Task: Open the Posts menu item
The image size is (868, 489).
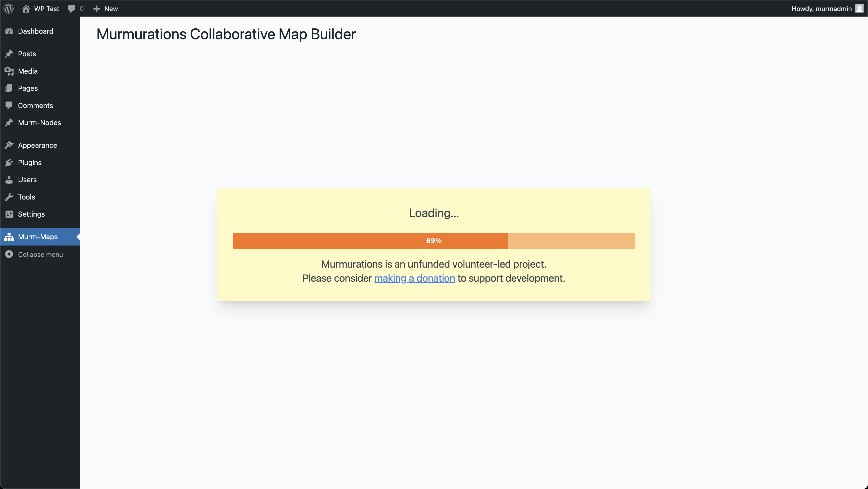Action: pyautogui.click(x=40, y=54)
